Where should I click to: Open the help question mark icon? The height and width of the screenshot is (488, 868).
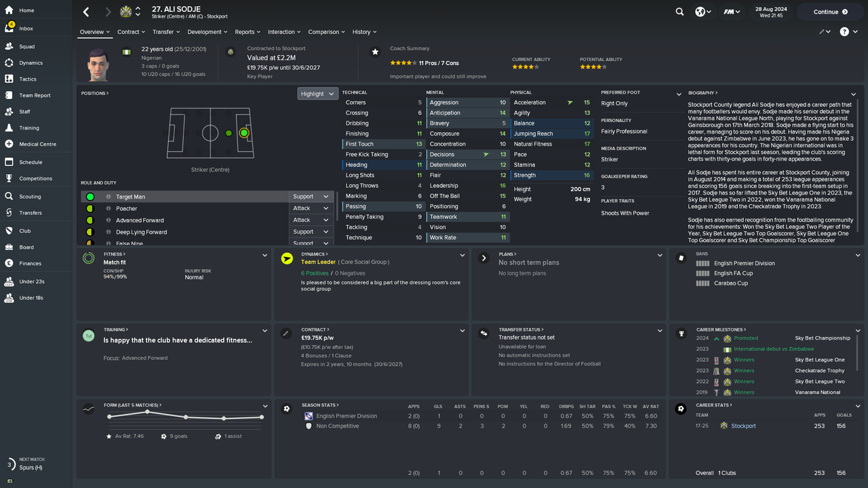844,32
